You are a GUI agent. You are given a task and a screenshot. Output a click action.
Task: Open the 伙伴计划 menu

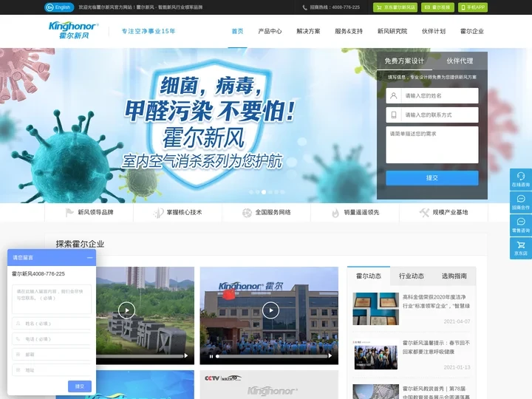coord(433,31)
